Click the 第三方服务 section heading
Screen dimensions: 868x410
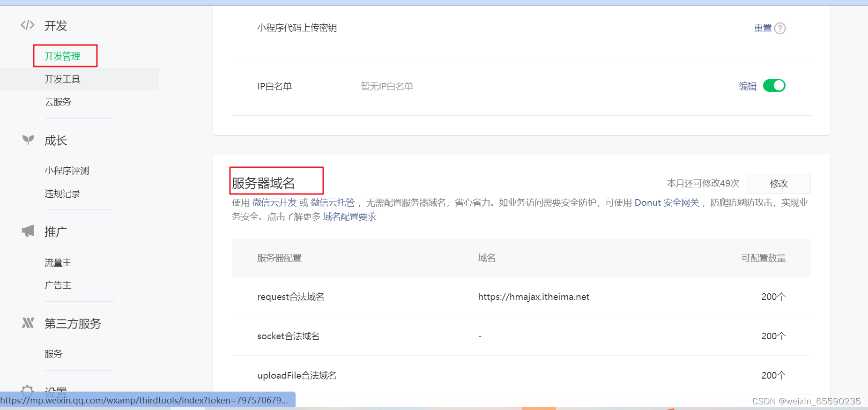point(73,323)
